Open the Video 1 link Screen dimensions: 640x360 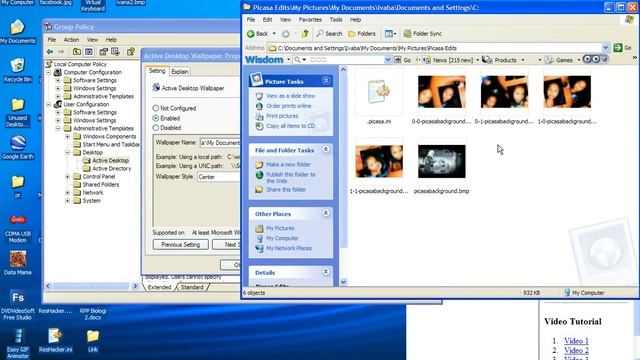(576, 340)
